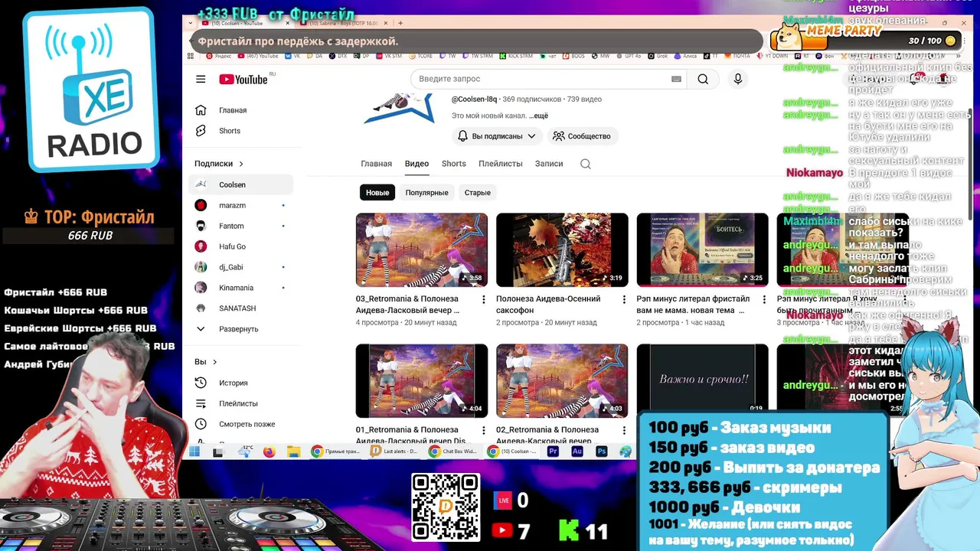Click the search magnifier button
980x551 pixels.
(x=703, y=79)
